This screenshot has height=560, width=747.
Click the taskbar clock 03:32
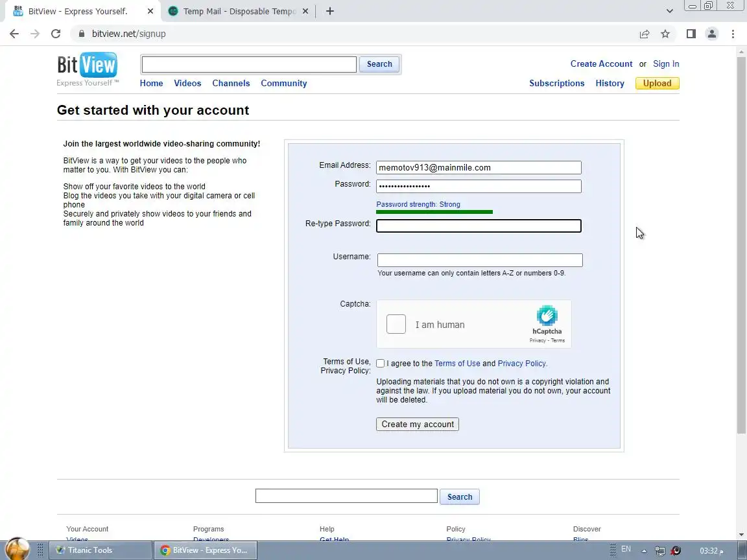[711, 551]
